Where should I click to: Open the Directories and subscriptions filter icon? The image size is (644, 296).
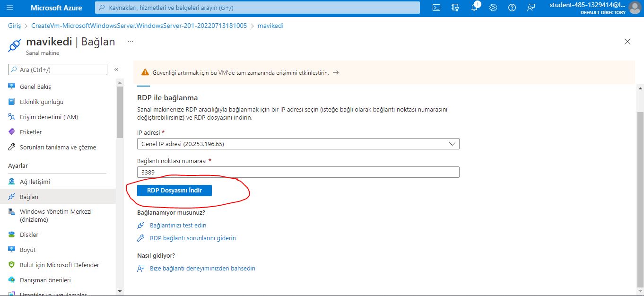pyautogui.click(x=456, y=8)
